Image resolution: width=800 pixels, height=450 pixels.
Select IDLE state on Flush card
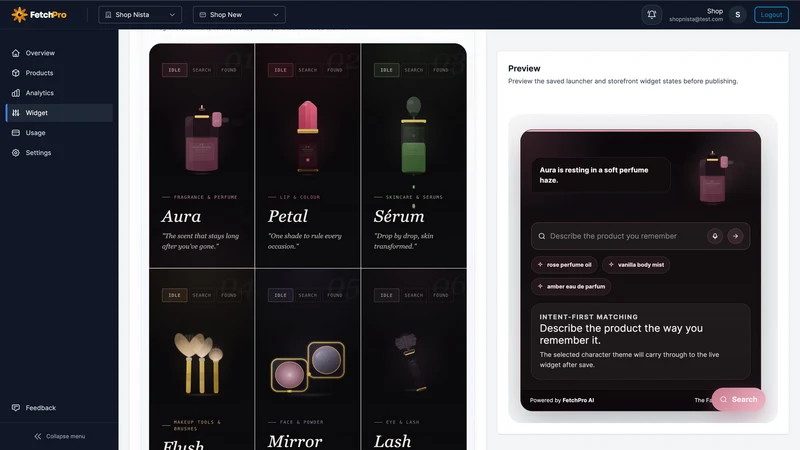tap(174, 295)
